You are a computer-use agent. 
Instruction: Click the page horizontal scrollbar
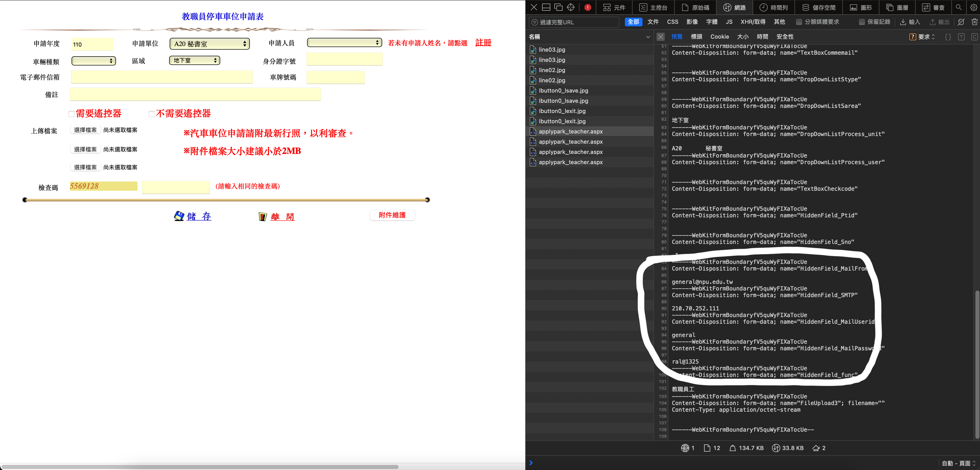pos(200,467)
